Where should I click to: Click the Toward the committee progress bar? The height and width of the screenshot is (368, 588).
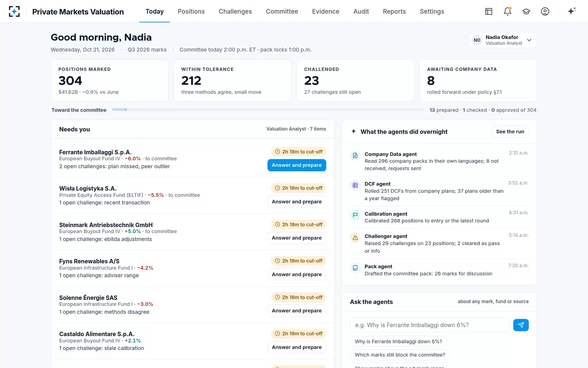pyautogui.click(x=268, y=110)
